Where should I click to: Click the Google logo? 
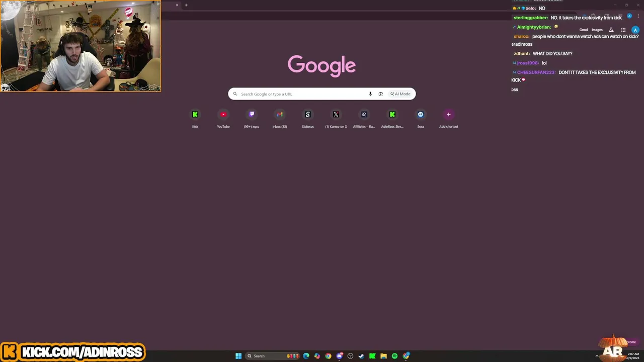[322, 66]
